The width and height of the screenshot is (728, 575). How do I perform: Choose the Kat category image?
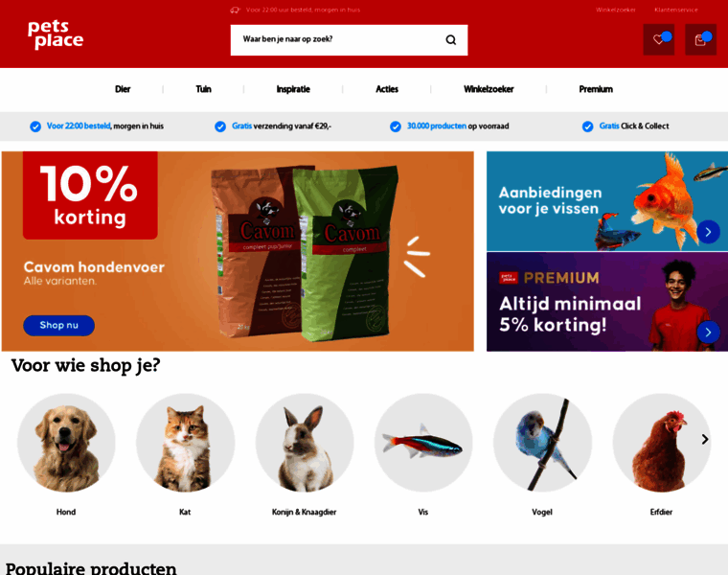[185, 443]
